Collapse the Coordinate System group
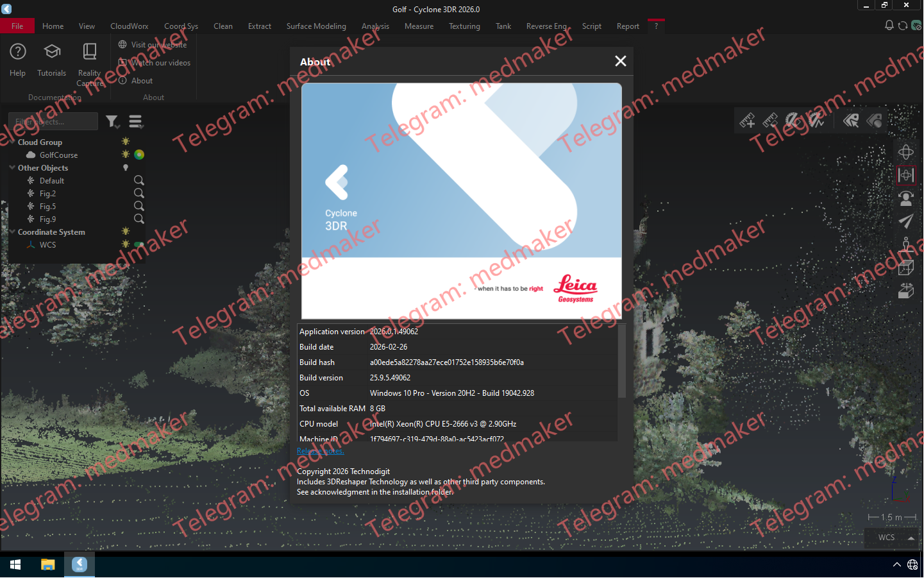 click(x=11, y=232)
